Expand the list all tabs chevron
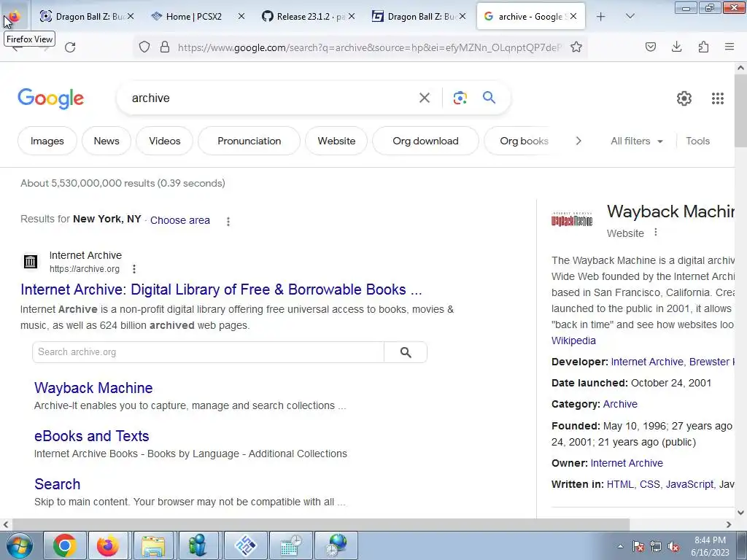Screen dimensions: 747x560 pyautogui.click(x=630, y=17)
